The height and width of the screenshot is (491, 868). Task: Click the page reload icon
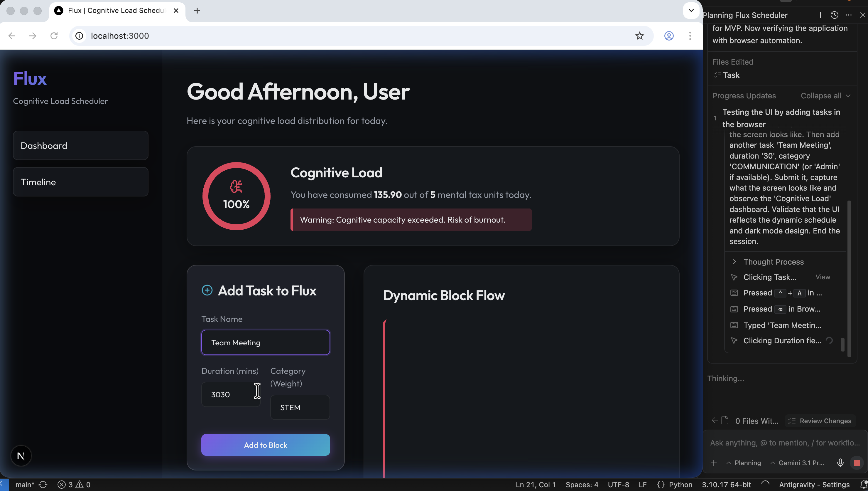coord(54,36)
